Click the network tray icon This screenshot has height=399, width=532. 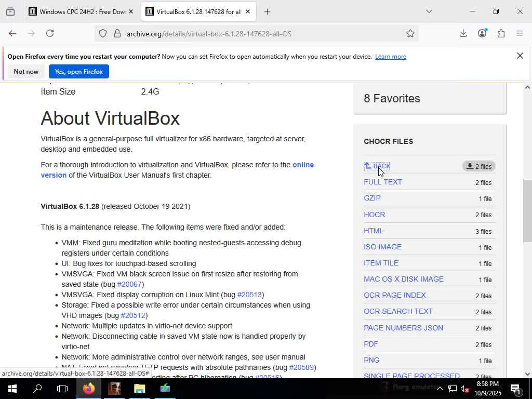(453, 389)
